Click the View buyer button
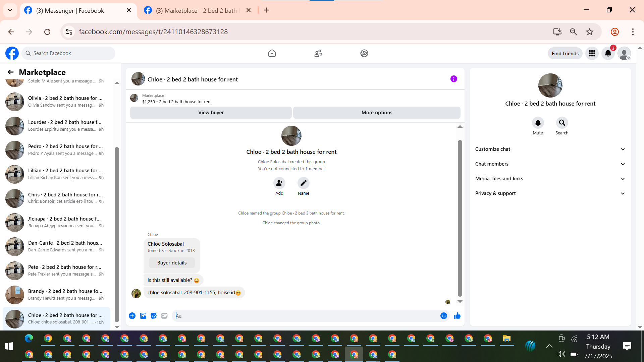 pos(211,113)
